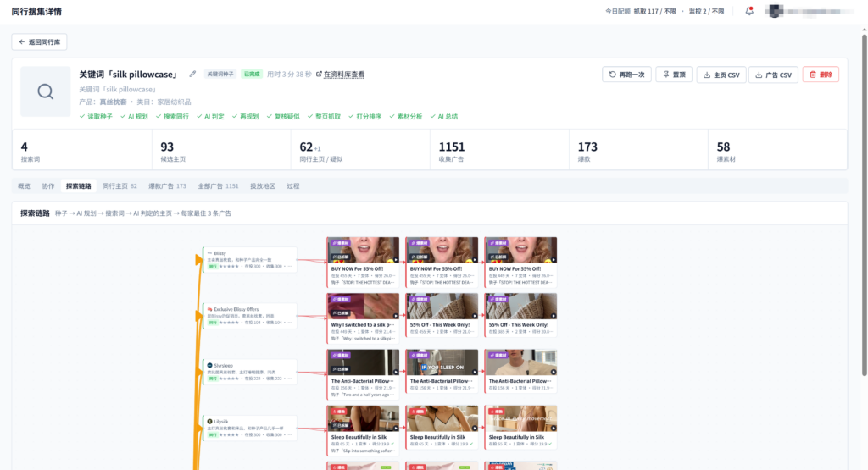
Task: Click the 已拆解 badge on 'Why I switched' thumbnail
Action: pos(341,313)
